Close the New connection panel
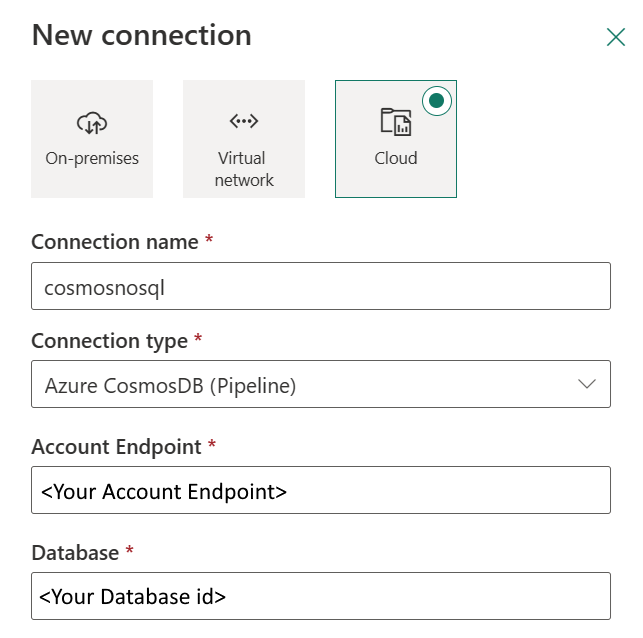The image size is (643, 638). (x=616, y=38)
